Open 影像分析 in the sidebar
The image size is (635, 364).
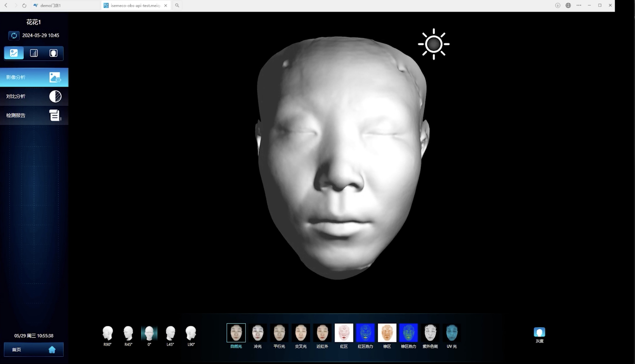(x=34, y=77)
